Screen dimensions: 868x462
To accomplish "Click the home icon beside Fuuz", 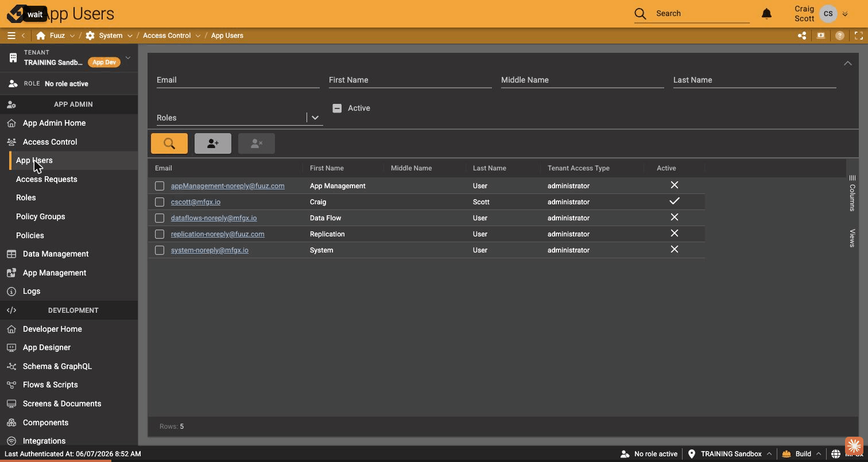I will click(x=41, y=36).
